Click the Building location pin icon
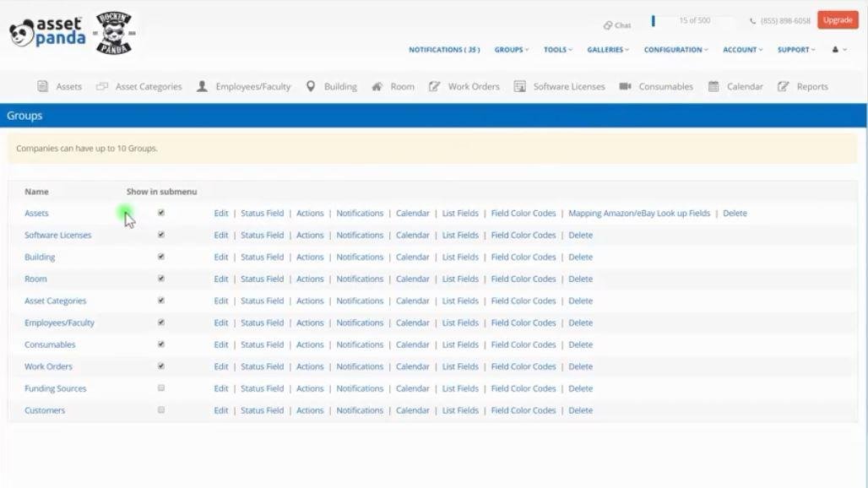Image resolution: width=868 pixels, height=488 pixels. click(311, 86)
